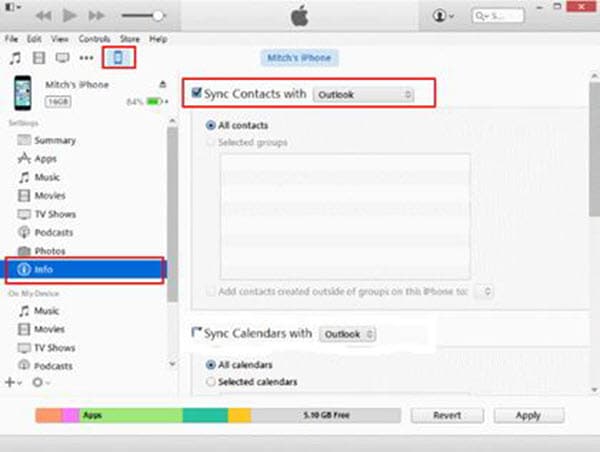Viewport: 600px width, 452px height.
Task: Open the add playlist plus menu
Action: (13, 382)
